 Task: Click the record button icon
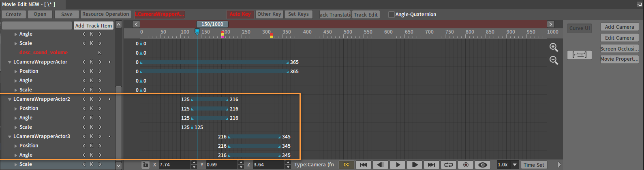click(466, 165)
